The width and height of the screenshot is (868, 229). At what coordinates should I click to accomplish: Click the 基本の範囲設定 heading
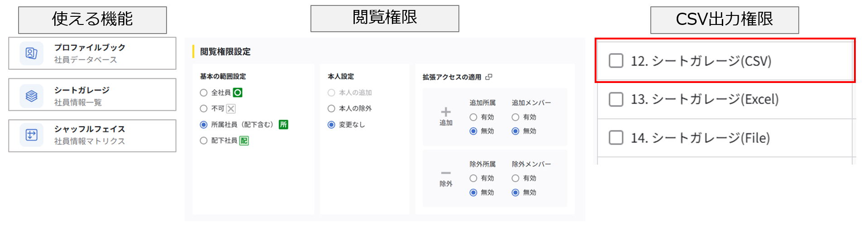[x=223, y=77]
